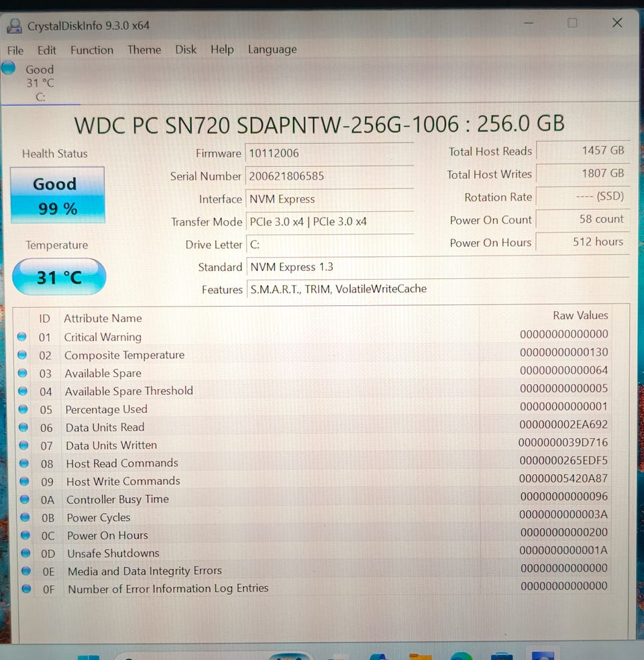The image size is (644, 660).
Task: Click the Good 99 % health status button
Action: [57, 195]
